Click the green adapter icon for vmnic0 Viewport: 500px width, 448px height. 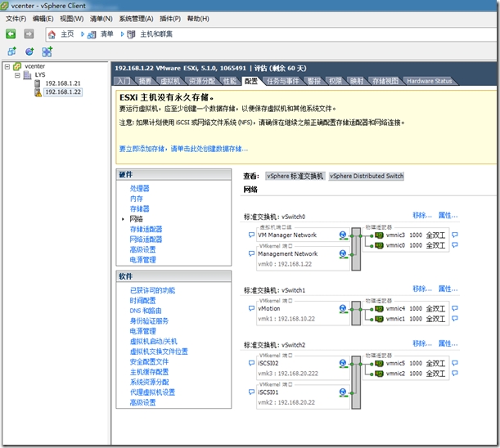click(x=379, y=245)
